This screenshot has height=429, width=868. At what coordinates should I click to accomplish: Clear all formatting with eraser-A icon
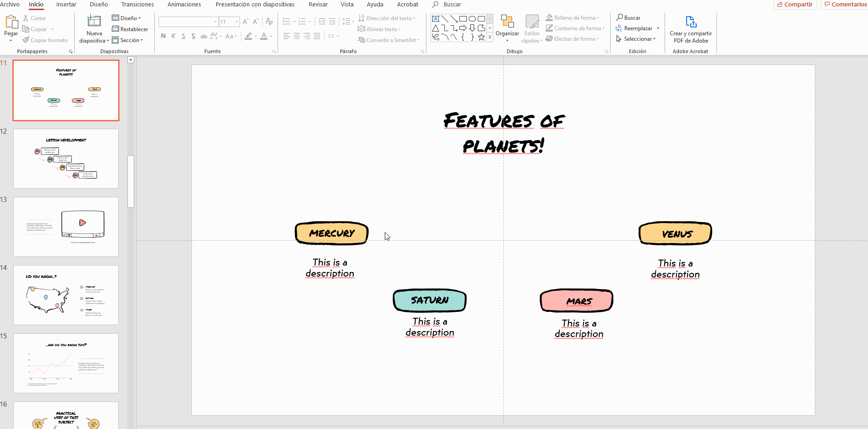pos(269,22)
